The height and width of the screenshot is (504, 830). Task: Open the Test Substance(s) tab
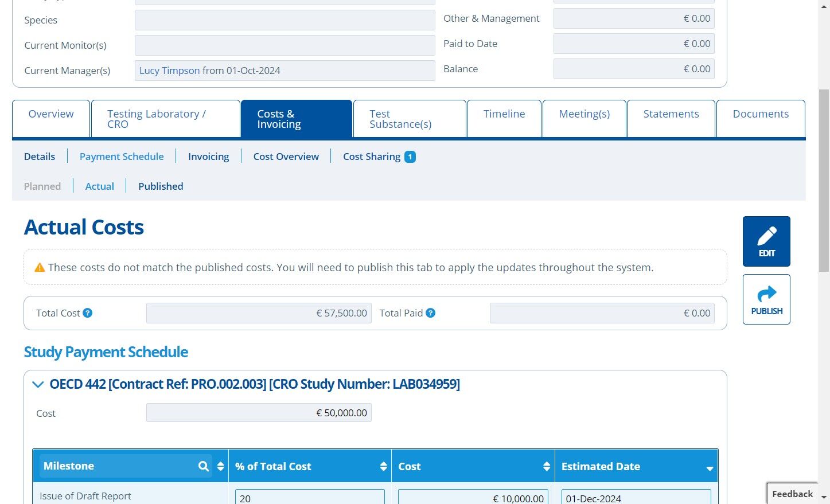pos(410,119)
